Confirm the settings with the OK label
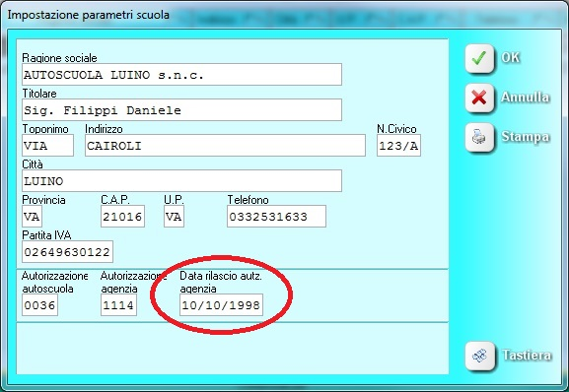Viewport: 569px width, 392px height. (x=510, y=57)
